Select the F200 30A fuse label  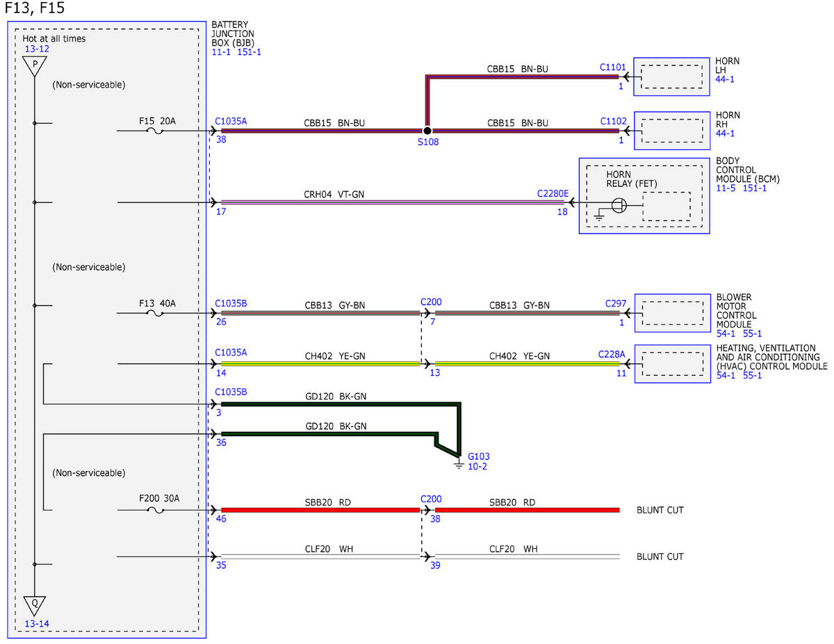(158, 499)
